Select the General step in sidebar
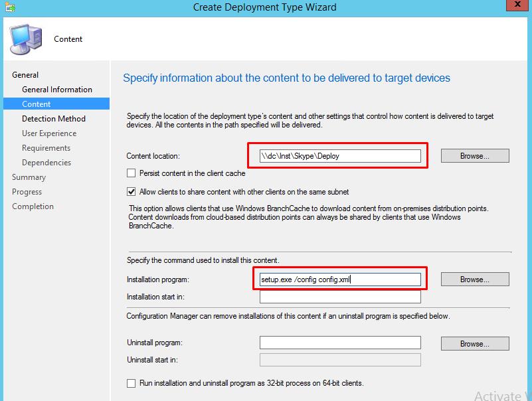Screen dimensions: 532x401 tap(25, 75)
